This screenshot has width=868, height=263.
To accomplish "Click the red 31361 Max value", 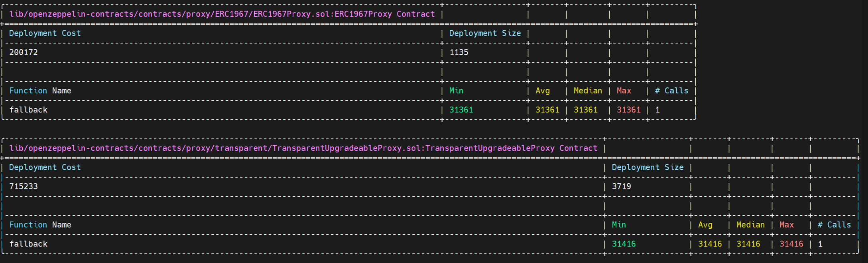I will [629, 110].
